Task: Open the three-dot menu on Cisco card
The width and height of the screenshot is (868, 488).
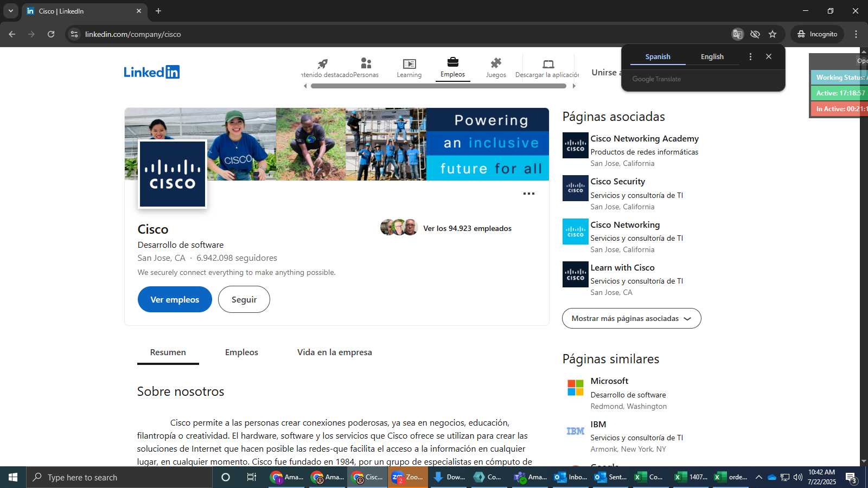Action: (529, 194)
